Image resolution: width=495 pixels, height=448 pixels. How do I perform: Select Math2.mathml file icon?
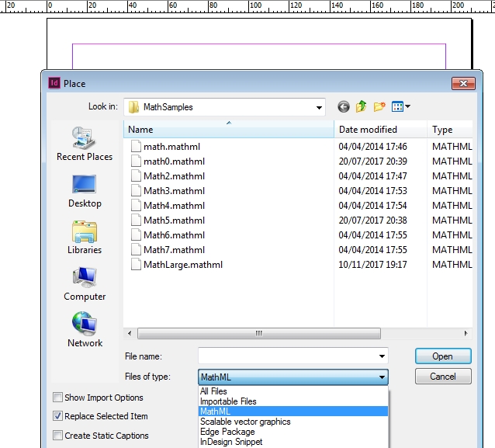tap(136, 176)
